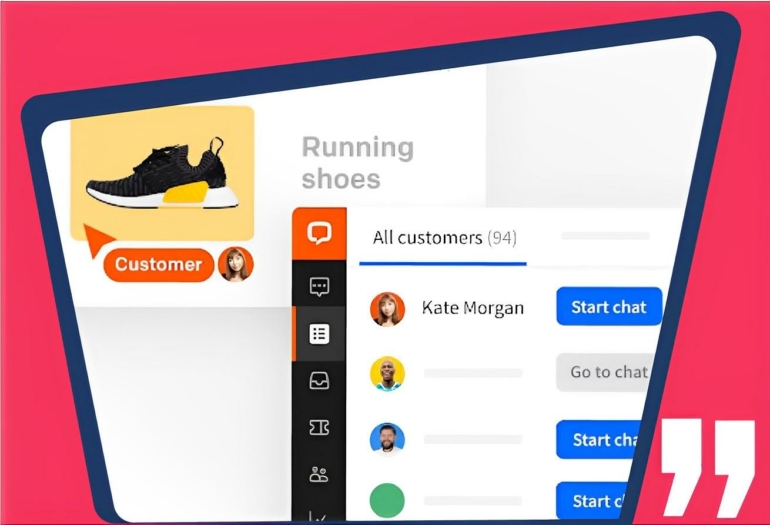Open the Reports chart icon at sidebar bottom
The image size is (770, 525).
[x=319, y=514]
